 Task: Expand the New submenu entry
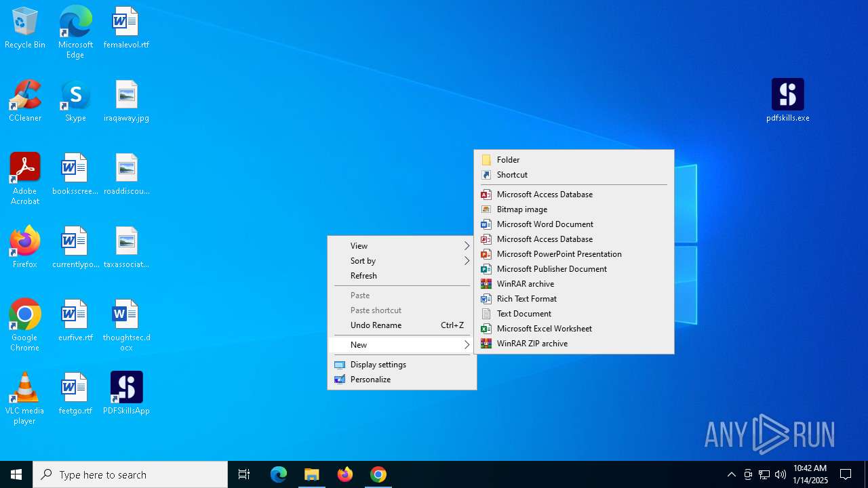coord(402,345)
